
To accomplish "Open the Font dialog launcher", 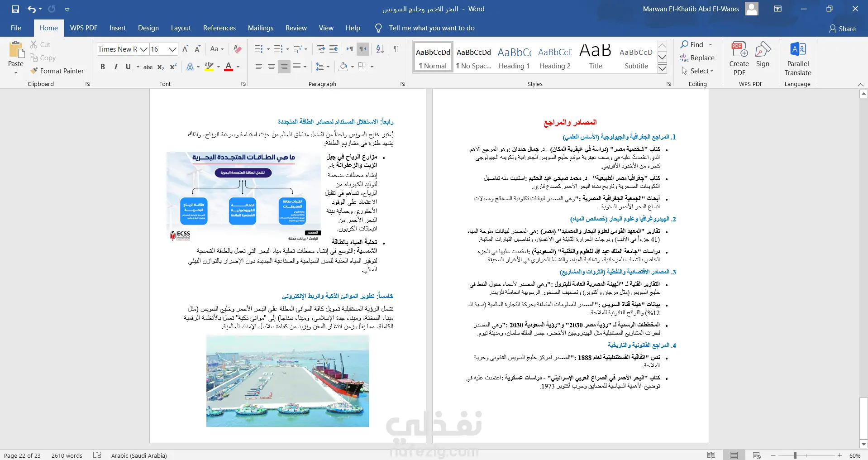I will [x=243, y=84].
